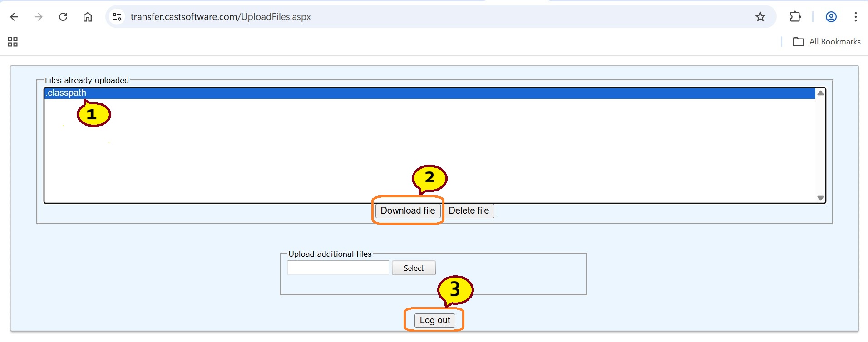Click the uploaded files list scroll-down arrow
This screenshot has width=868, height=342.
click(x=820, y=198)
